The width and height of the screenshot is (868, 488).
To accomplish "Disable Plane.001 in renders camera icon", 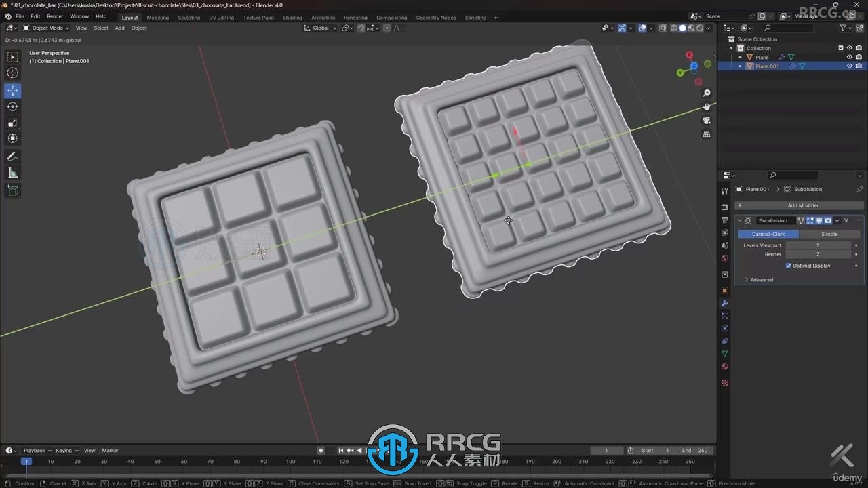I will tap(859, 66).
